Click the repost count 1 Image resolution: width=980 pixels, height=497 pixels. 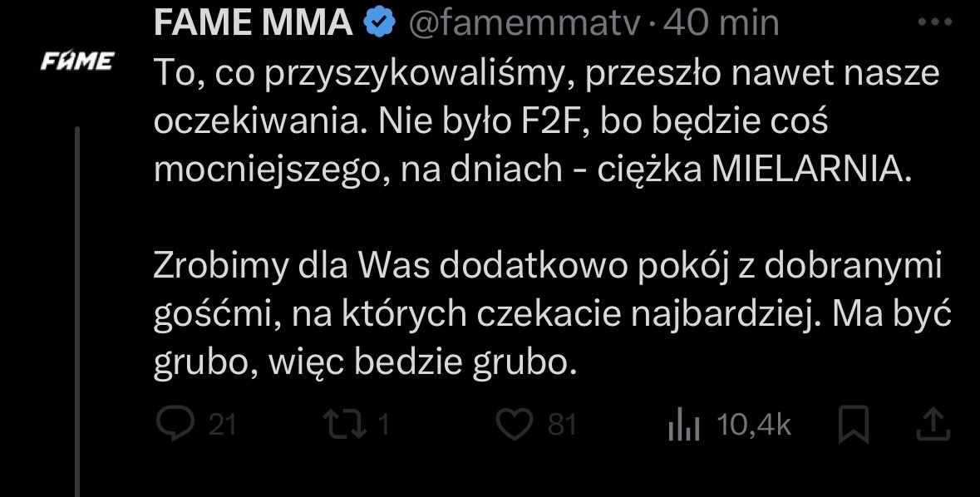[x=384, y=426]
